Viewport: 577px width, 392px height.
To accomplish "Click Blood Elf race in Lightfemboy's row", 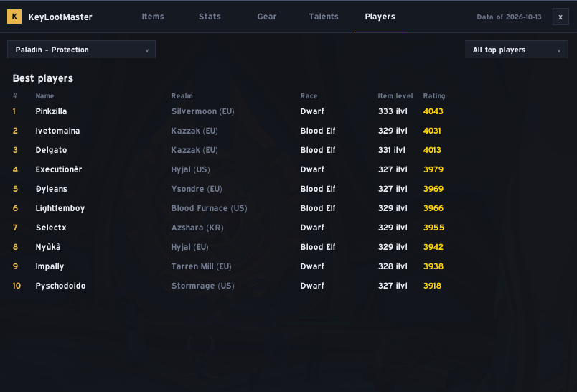I will click(x=318, y=208).
